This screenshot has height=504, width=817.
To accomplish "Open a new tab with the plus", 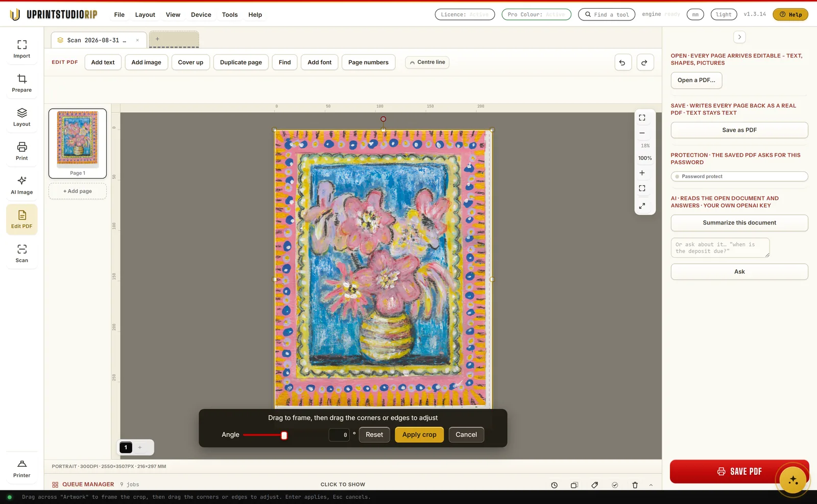I will pyautogui.click(x=157, y=39).
